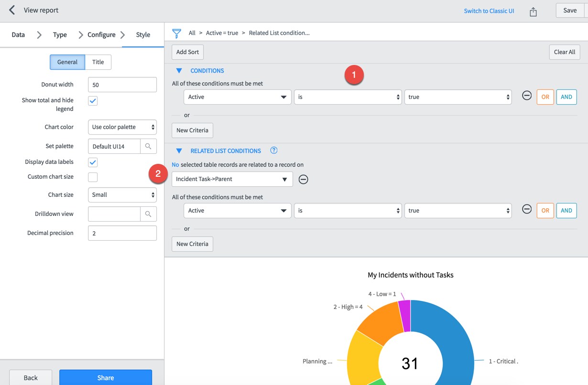Click the magnifier in the Set palette field
The height and width of the screenshot is (385, 588).
[x=149, y=146]
